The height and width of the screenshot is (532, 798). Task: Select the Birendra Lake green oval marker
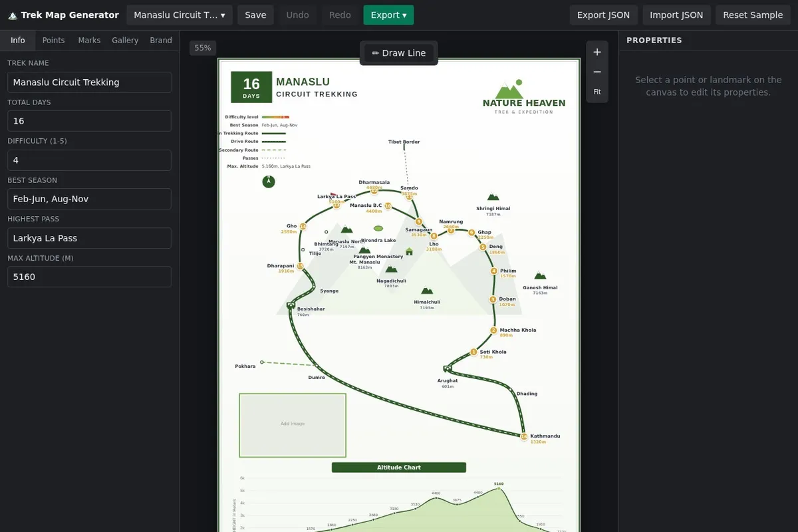click(378, 228)
